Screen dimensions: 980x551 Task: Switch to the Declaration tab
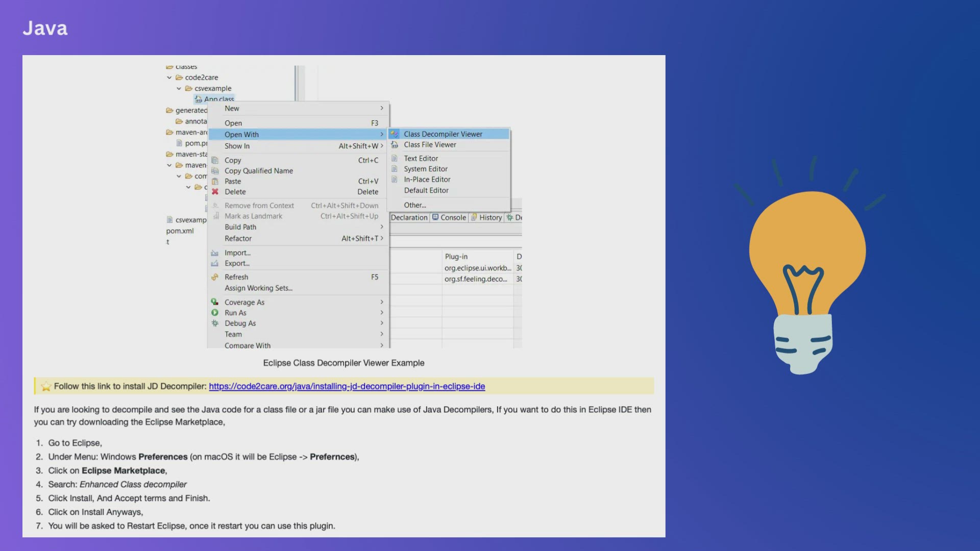[409, 217]
